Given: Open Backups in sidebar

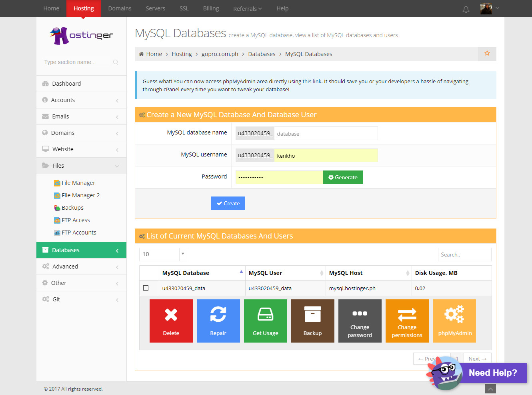Looking at the screenshot, I should click(69, 208).
